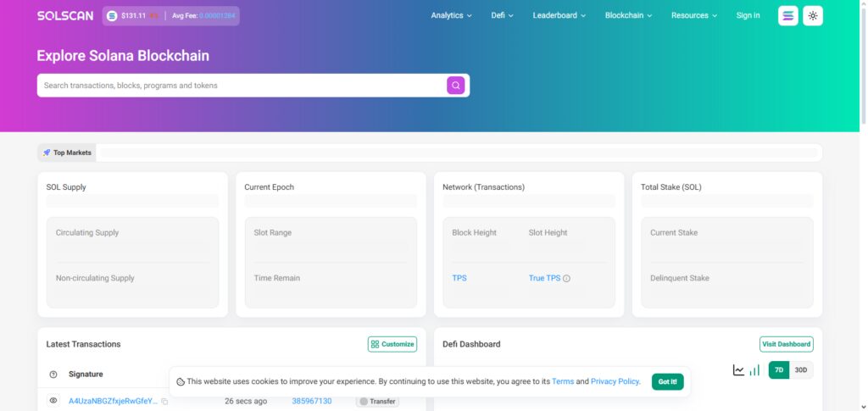The width and height of the screenshot is (868, 411).
Task: Open the Privacy Policy link
Action: (615, 381)
